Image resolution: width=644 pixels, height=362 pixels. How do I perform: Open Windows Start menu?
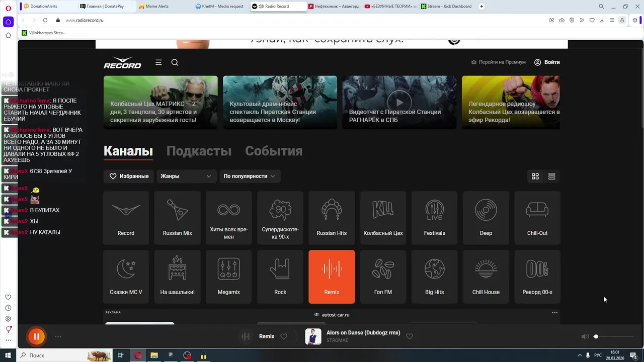tap(8, 355)
